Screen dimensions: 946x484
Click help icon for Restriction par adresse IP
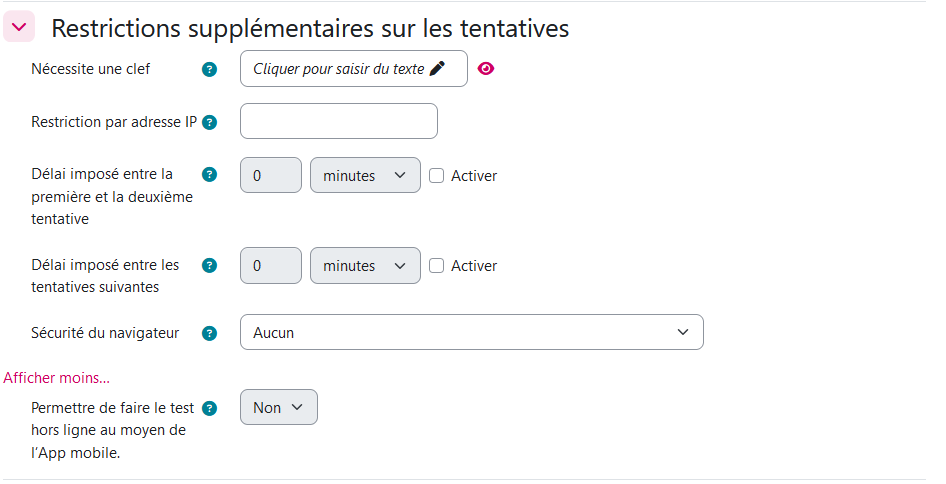pyautogui.click(x=210, y=122)
